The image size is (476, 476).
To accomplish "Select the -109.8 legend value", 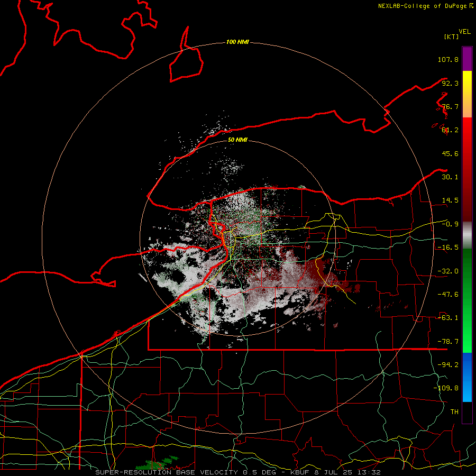I will point(446,388).
